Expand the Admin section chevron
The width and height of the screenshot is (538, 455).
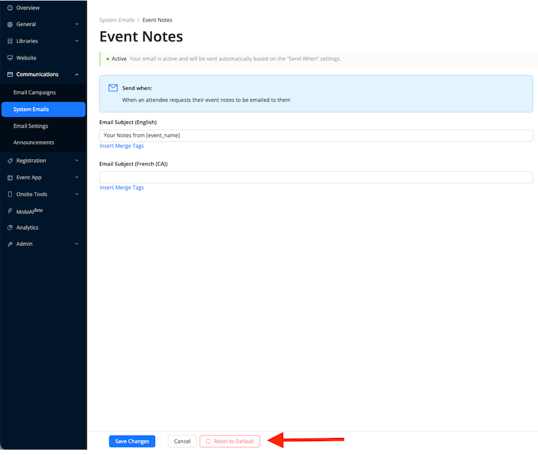pos(77,244)
